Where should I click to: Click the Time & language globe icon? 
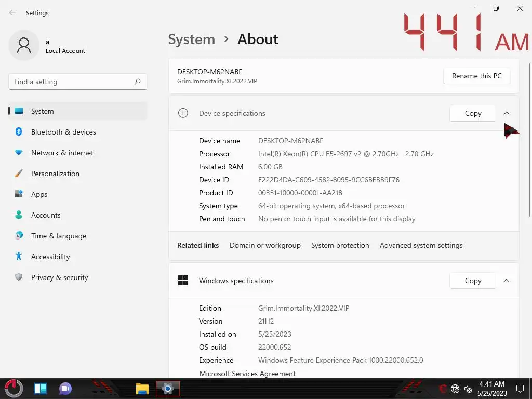click(19, 235)
